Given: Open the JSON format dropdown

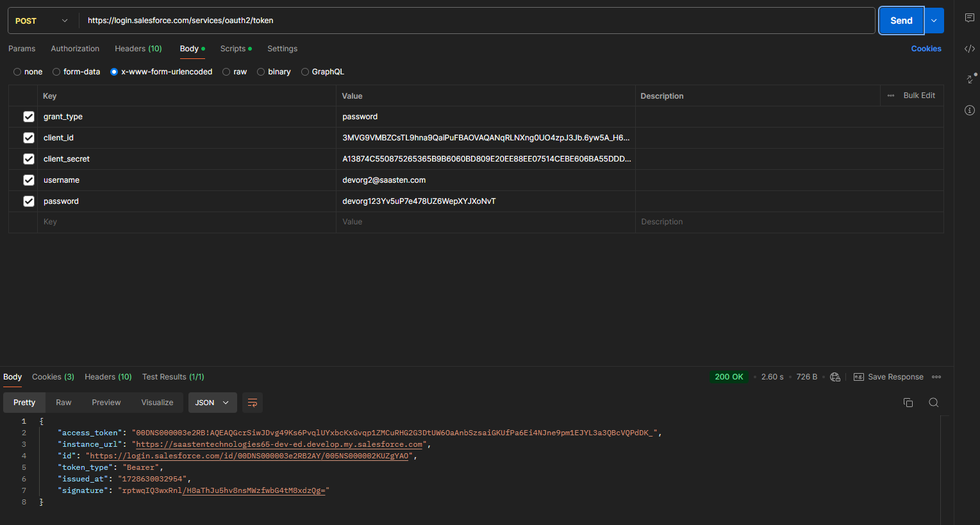Looking at the screenshot, I should click(x=212, y=403).
